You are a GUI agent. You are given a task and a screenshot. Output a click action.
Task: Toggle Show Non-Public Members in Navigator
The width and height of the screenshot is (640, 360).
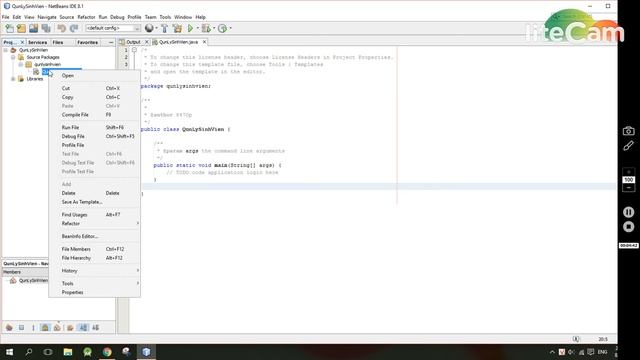[x=45, y=327]
